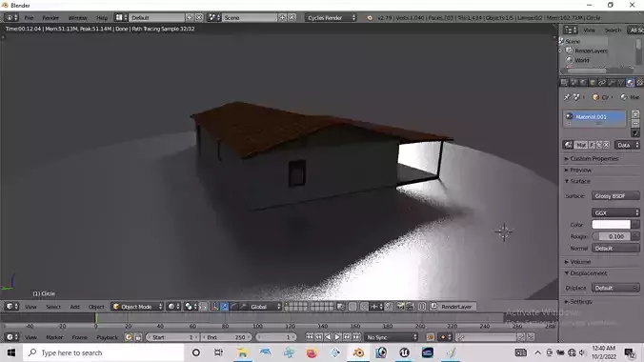Toggle the 3D manipulator widget

coord(214,307)
